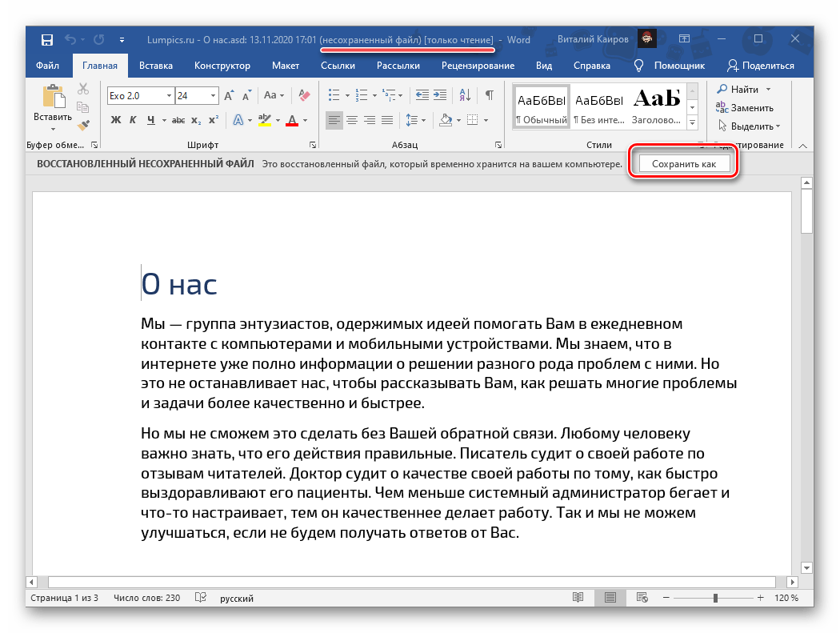Clear all formatting with eraser icon
The image size is (840, 633).
(303, 95)
